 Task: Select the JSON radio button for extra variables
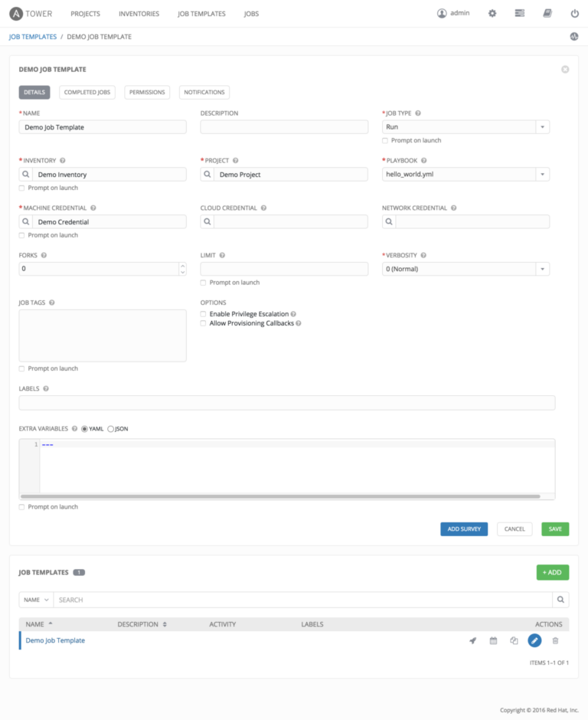110,429
